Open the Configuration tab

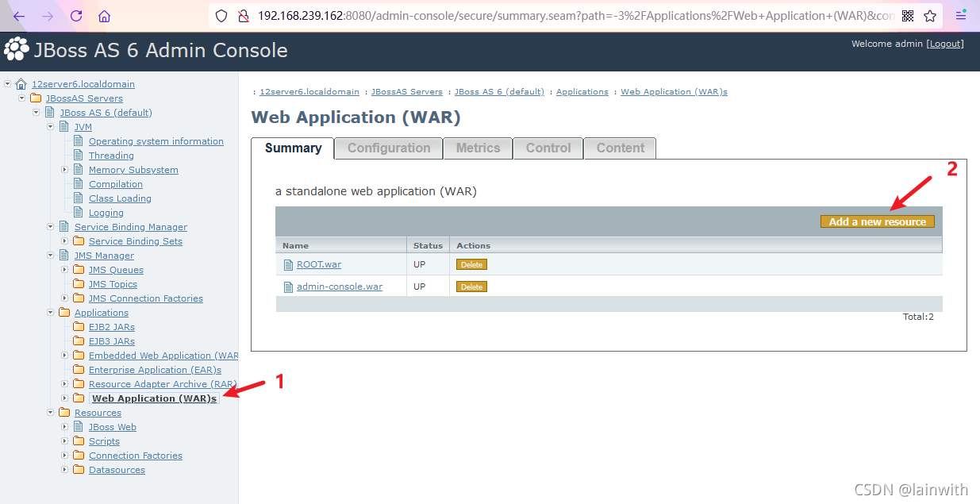pos(389,148)
